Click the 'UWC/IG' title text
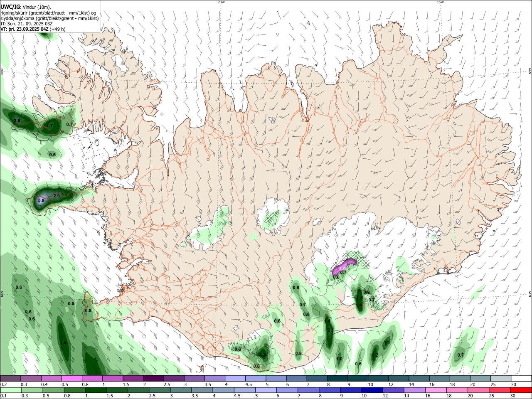Viewport: 532px width, 399px height. pyautogui.click(x=10, y=7)
